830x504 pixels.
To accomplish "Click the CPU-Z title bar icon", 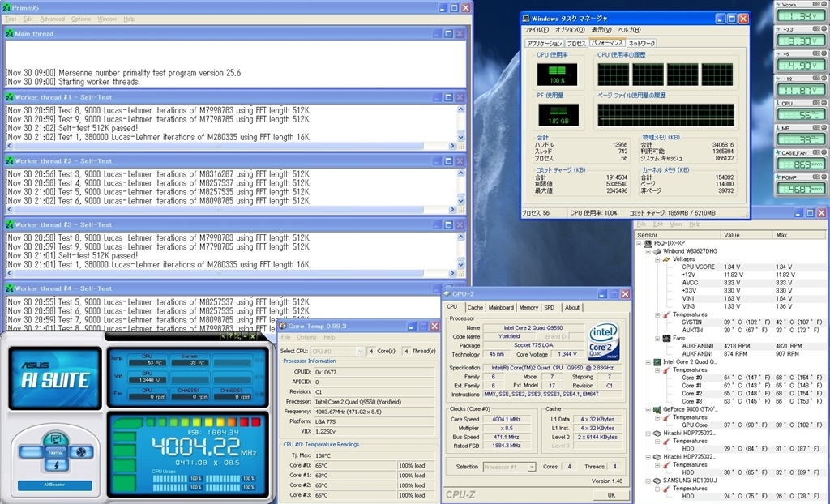I will click(x=447, y=294).
